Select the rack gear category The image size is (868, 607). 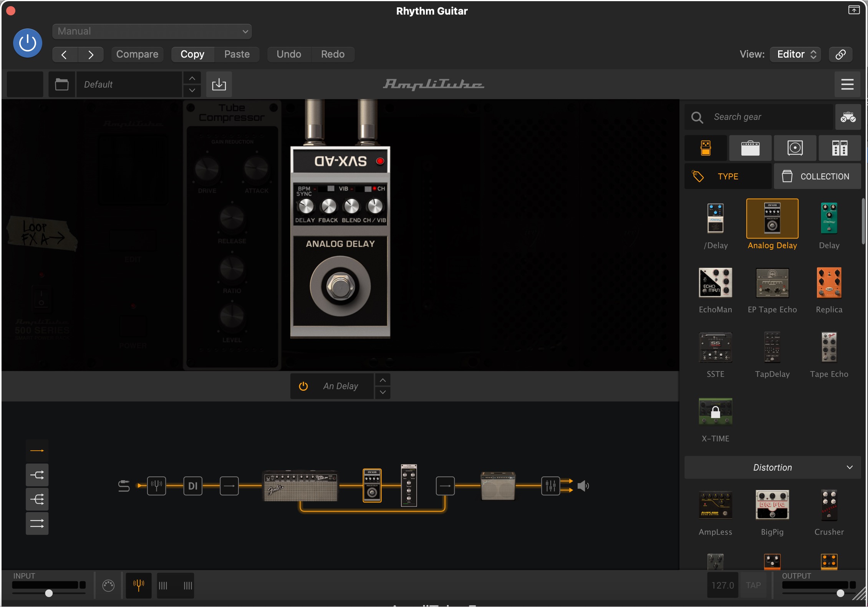coord(840,148)
